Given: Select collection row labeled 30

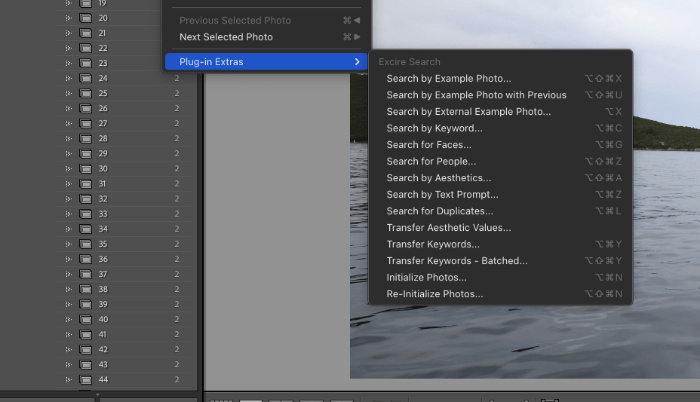Looking at the screenshot, I should (x=124, y=168).
